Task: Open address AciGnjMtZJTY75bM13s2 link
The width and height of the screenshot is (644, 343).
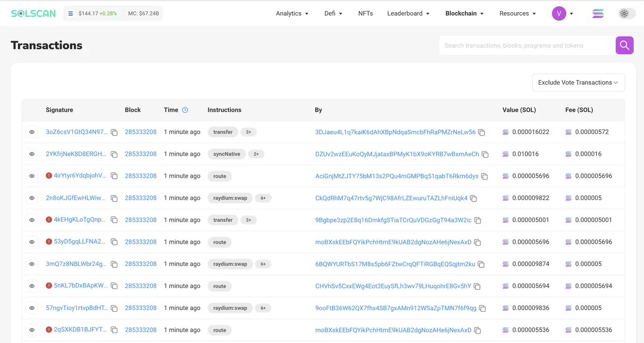Action: click(396, 176)
